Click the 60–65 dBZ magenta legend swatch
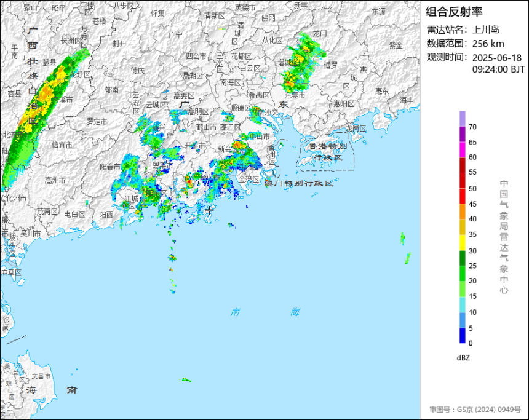 pos(462,150)
